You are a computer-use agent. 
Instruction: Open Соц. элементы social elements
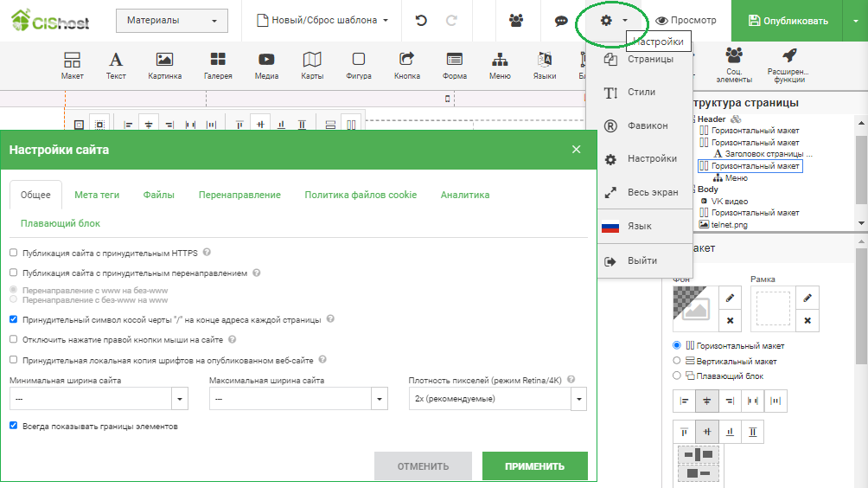tap(734, 65)
